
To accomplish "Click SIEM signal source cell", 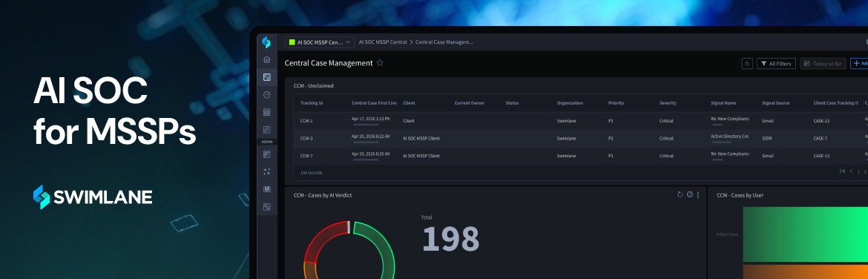I will pyautogui.click(x=766, y=139).
